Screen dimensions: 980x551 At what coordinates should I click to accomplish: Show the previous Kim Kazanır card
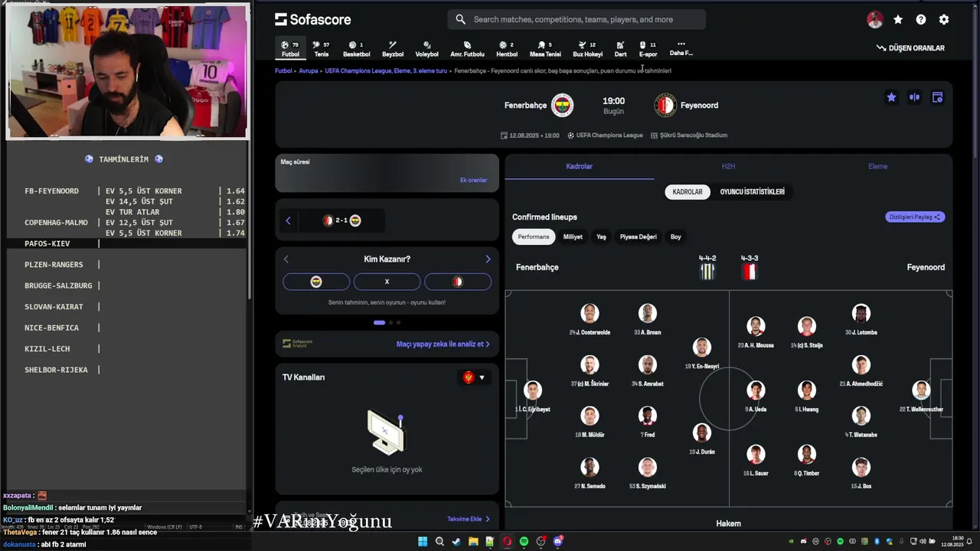tap(286, 259)
